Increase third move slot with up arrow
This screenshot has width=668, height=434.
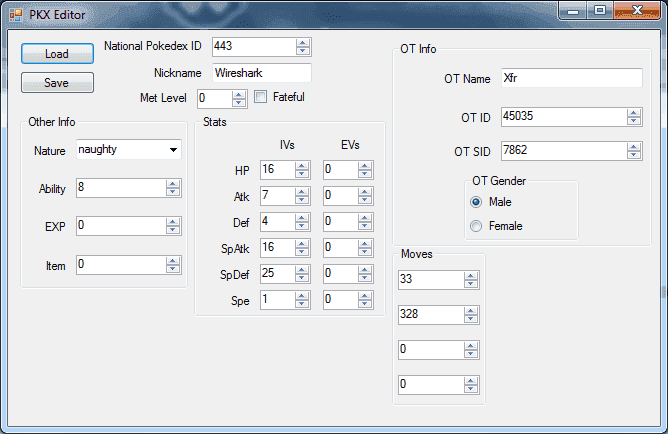point(471,346)
